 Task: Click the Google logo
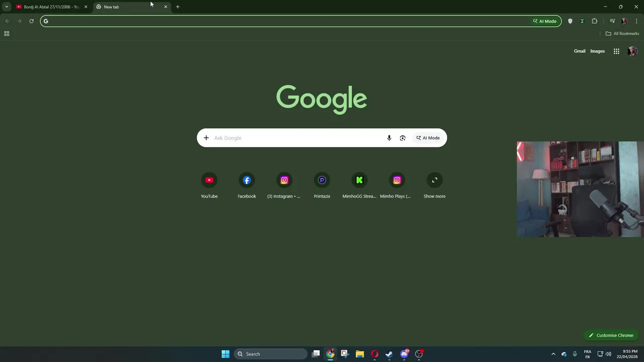321,99
